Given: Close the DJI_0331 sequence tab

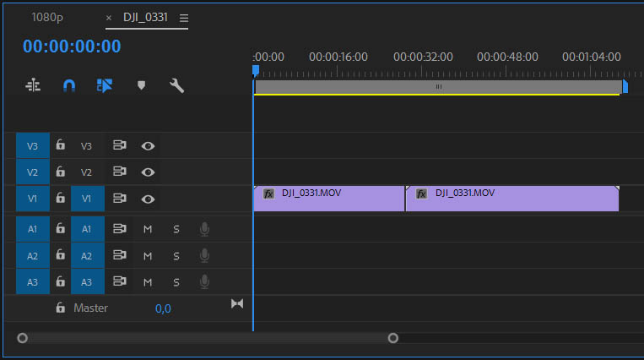Looking at the screenshot, I should click(x=108, y=18).
